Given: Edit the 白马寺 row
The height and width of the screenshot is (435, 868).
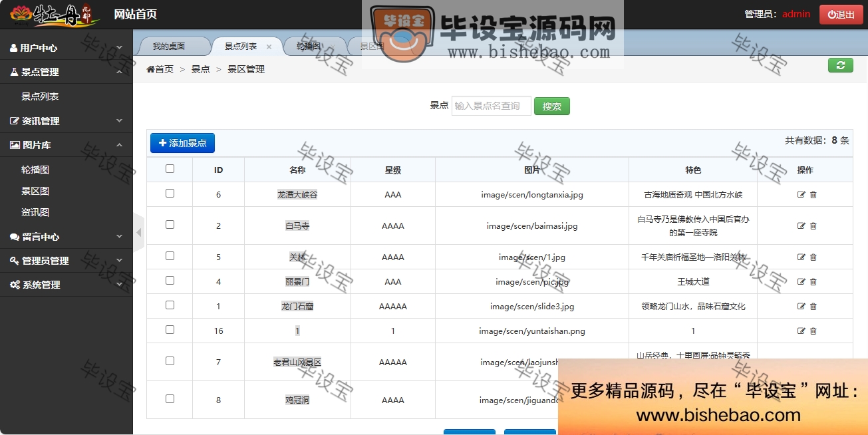Looking at the screenshot, I should tap(801, 226).
